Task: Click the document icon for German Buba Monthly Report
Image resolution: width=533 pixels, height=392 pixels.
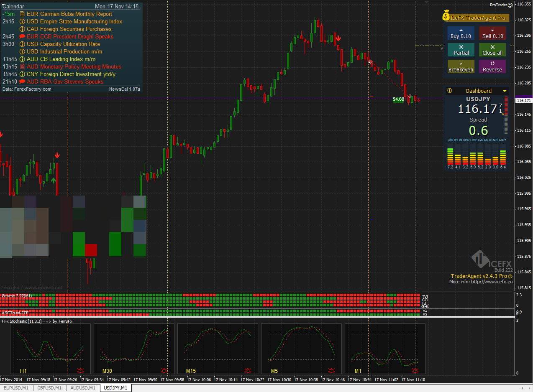Action: [22, 14]
